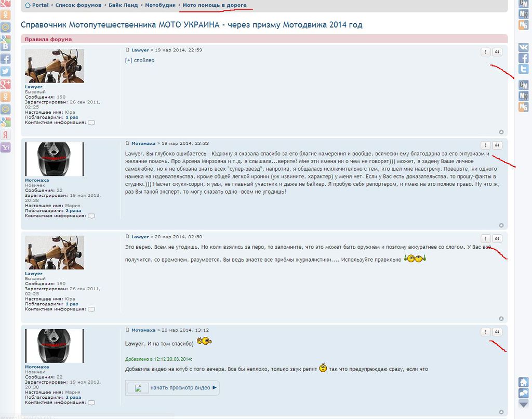Click the Yandex 'Я' icon in the left sidebar
Screen dimensions: 532x419
pyautogui.click(x=5, y=135)
